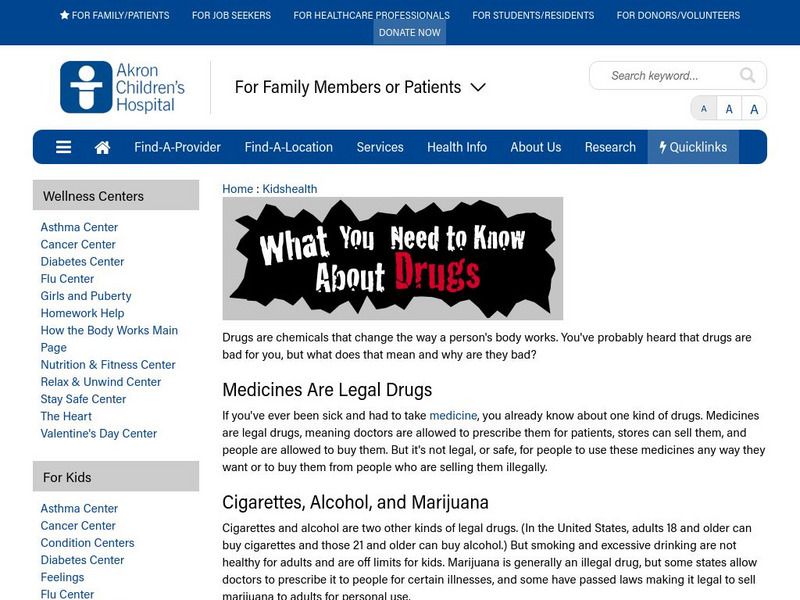Click the Wellness Centers sidebar heading
The width and height of the screenshot is (800, 600).
coord(116,195)
